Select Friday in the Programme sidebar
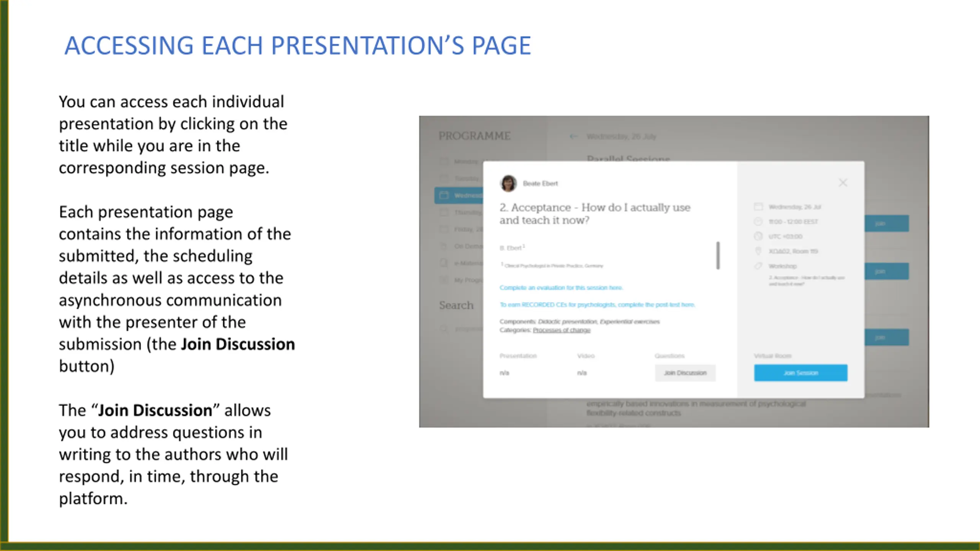The image size is (980, 551). [x=461, y=229]
